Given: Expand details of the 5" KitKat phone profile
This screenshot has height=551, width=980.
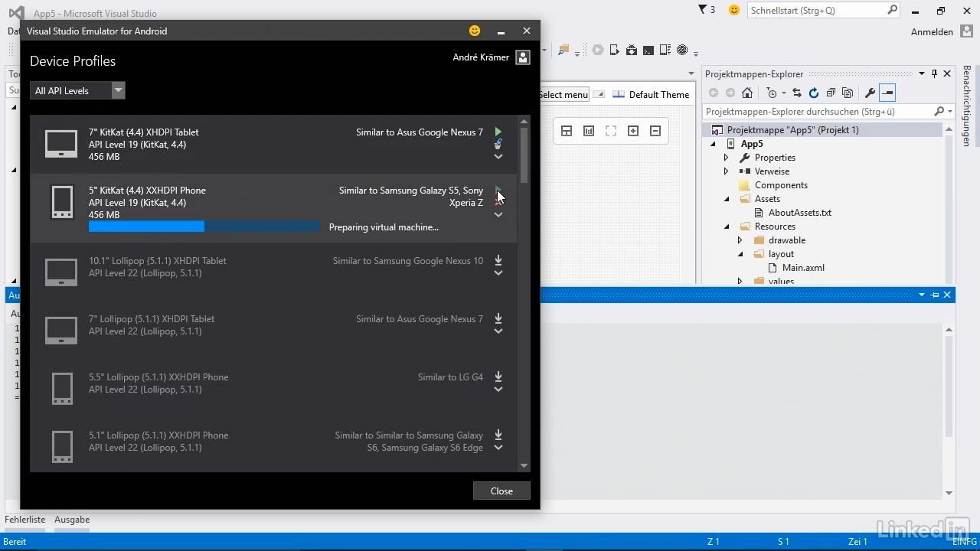Looking at the screenshot, I should pos(498,215).
